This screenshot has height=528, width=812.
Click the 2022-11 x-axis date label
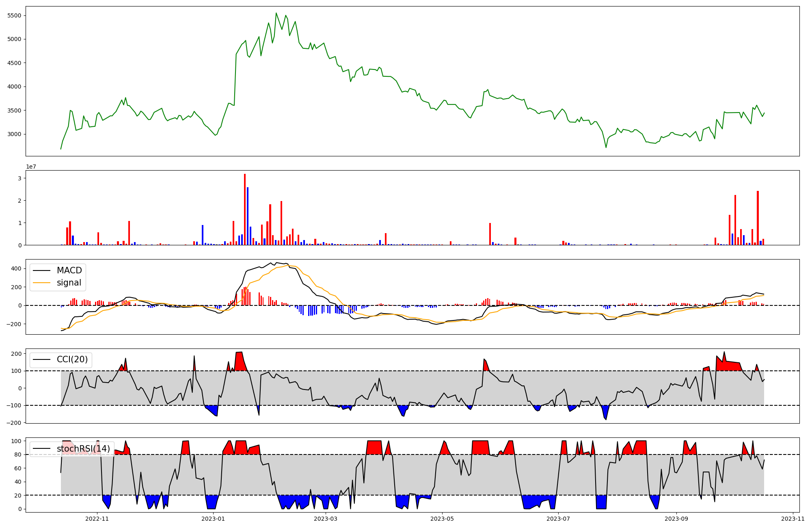point(97,519)
